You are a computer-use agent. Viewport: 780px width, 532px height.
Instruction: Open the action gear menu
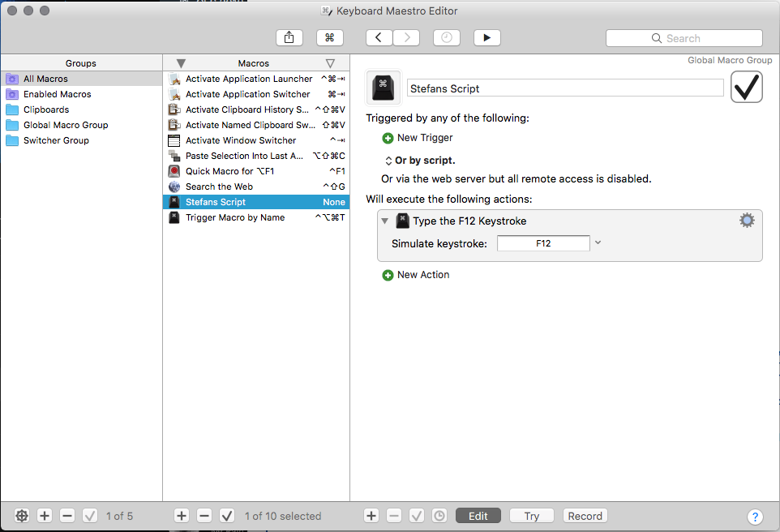[x=747, y=221]
